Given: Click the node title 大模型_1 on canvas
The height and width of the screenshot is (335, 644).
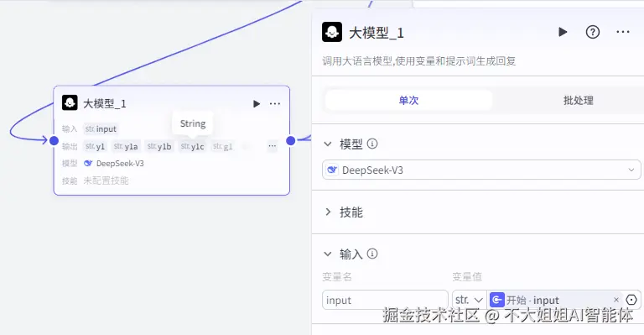Looking at the screenshot, I should coord(104,103).
